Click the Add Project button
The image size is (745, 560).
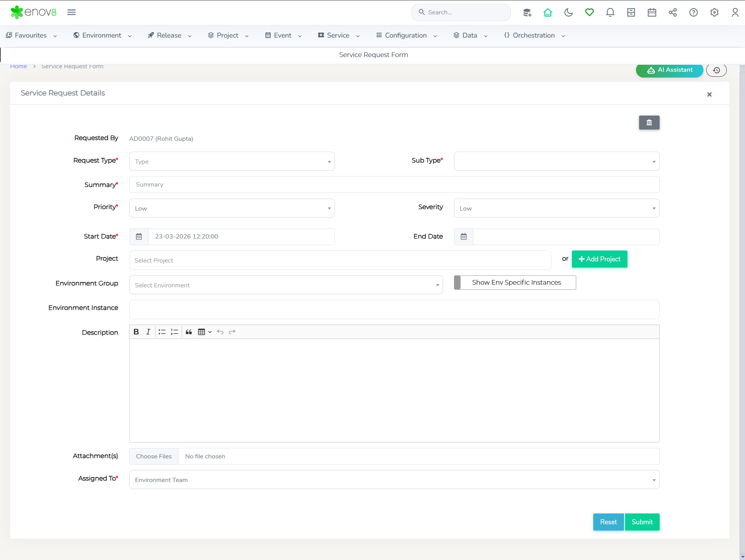[599, 259]
